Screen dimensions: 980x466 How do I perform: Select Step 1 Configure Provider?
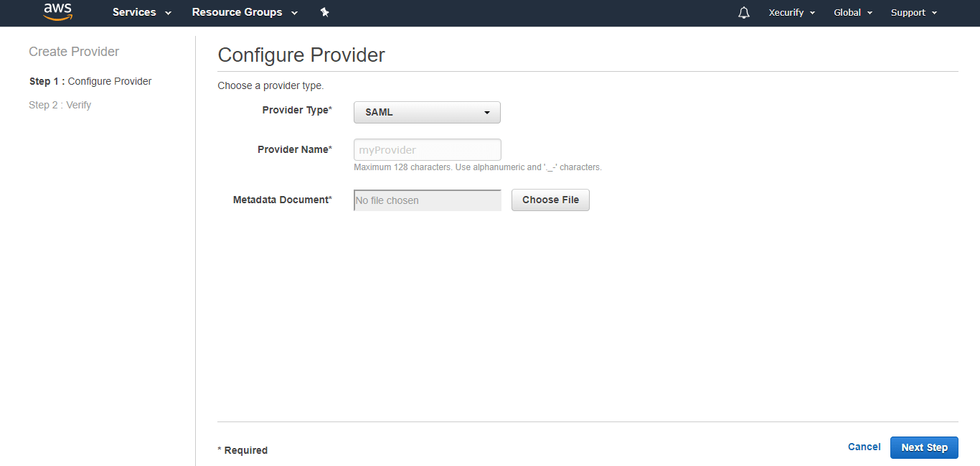(x=90, y=81)
